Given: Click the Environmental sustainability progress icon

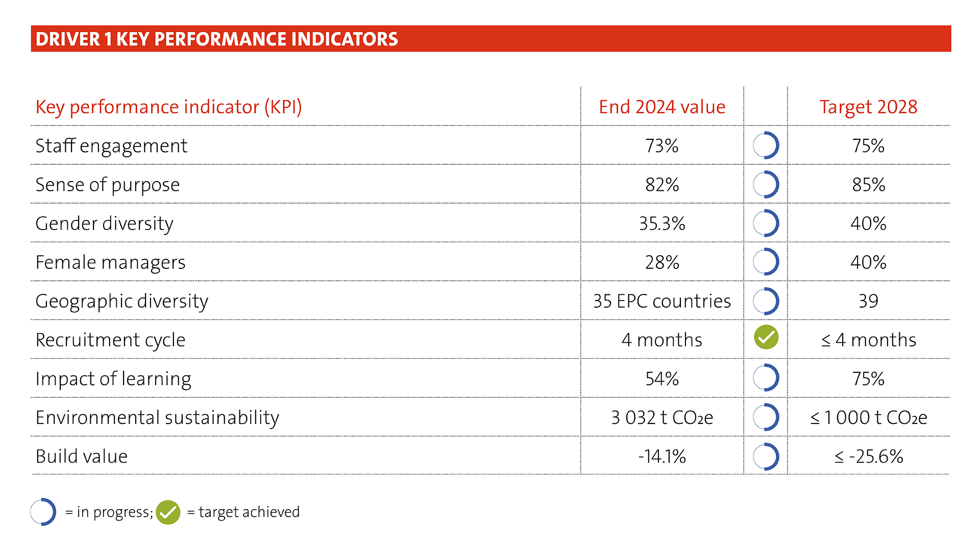Looking at the screenshot, I should [766, 417].
